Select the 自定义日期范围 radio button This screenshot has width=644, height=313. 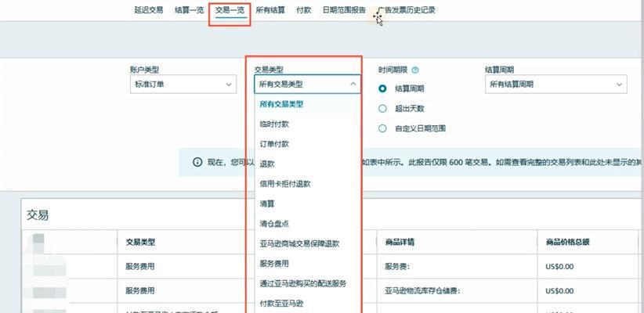pos(382,128)
